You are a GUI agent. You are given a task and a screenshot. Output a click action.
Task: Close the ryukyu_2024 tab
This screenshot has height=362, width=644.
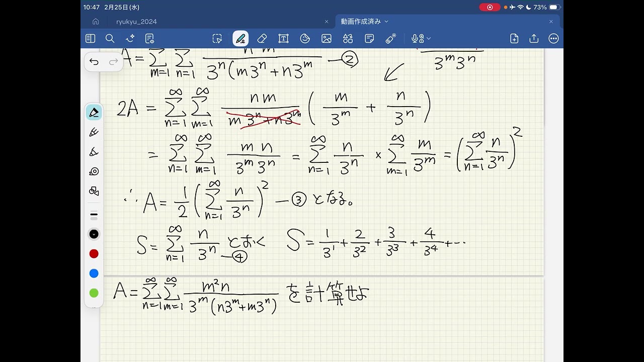pos(327,22)
